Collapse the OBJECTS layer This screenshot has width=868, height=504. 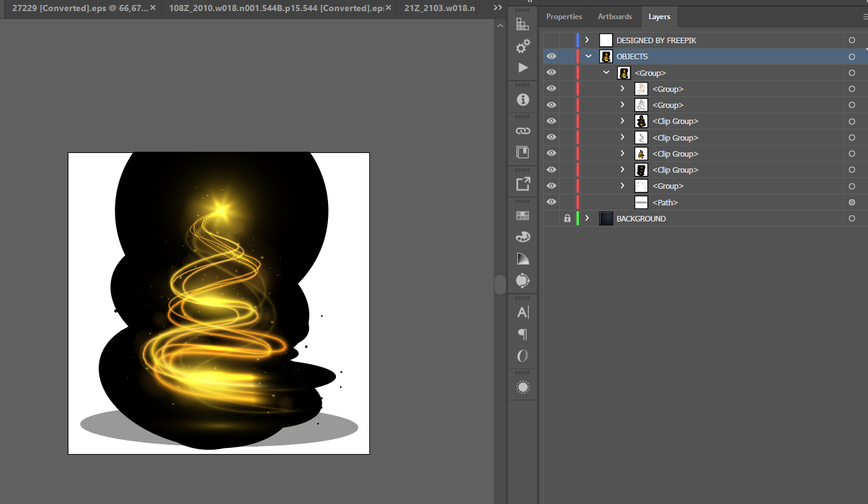588,56
